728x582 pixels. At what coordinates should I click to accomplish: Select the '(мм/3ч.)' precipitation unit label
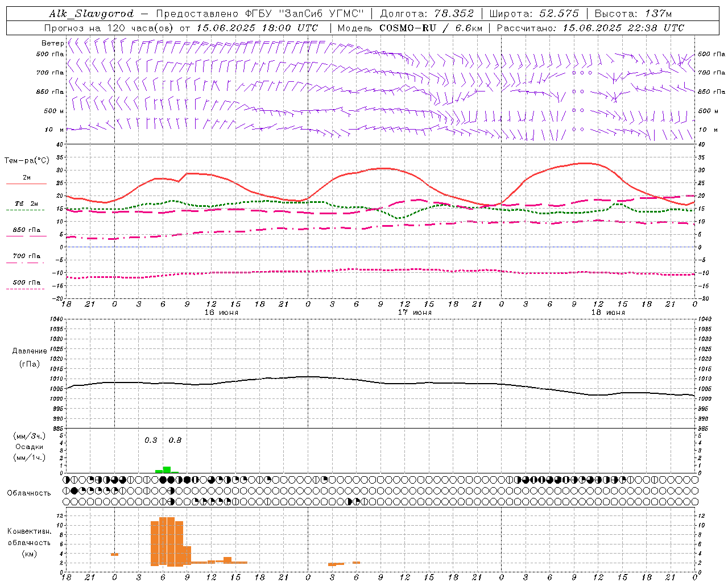(29, 436)
